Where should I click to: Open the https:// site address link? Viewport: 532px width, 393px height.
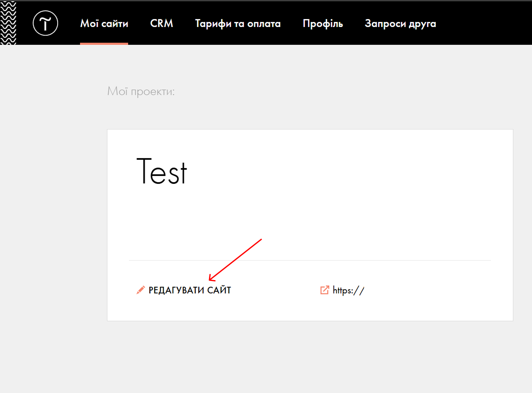pos(348,290)
